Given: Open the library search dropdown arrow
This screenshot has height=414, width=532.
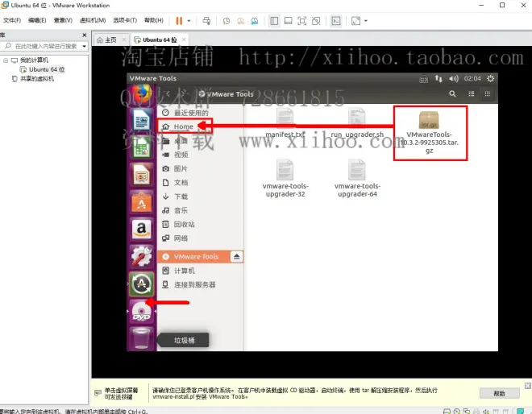Looking at the screenshot, I should (84, 46).
